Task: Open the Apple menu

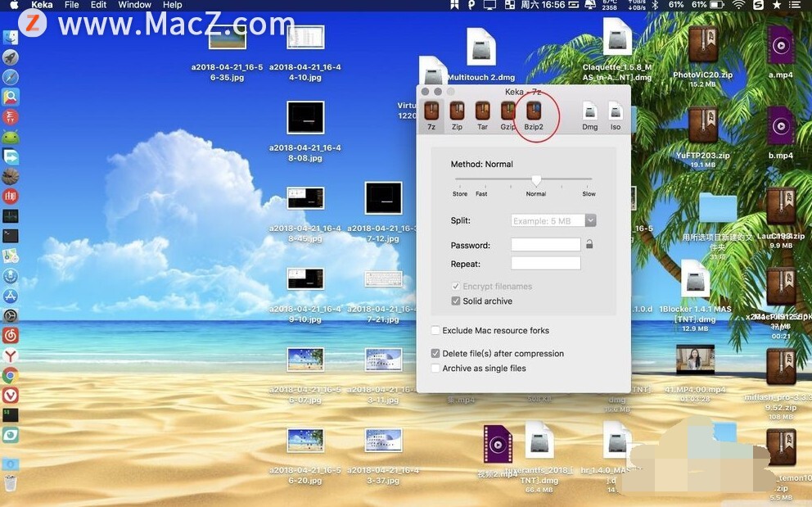Action: pos(14,5)
